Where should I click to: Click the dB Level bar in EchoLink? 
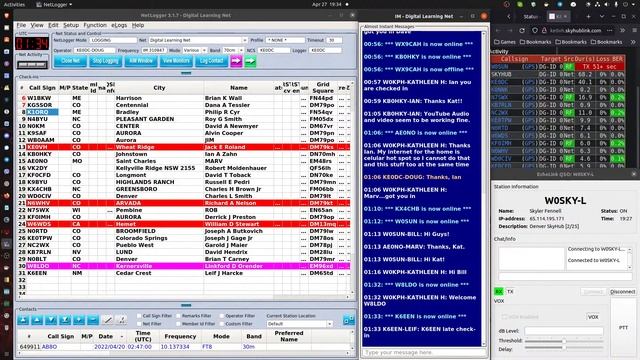click(564, 331)
